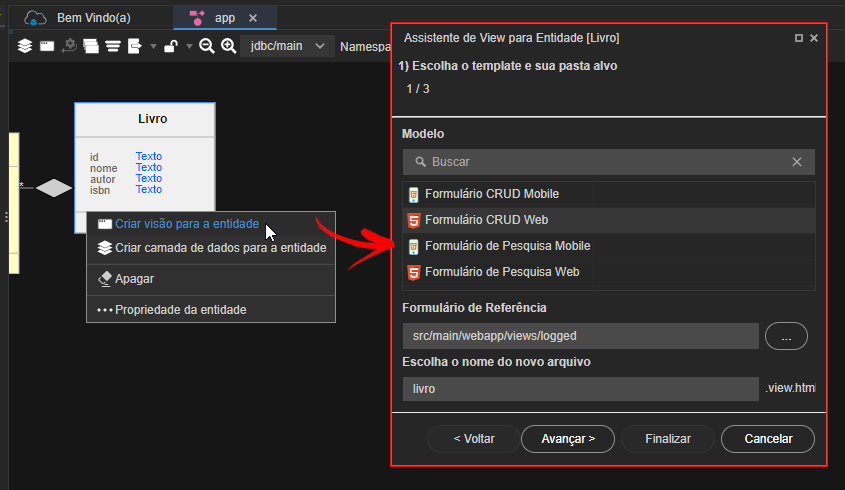Viewport: 845px width, 490px height.
Task: Open Propriedade da entidade menu item
Action: (211, 310)
